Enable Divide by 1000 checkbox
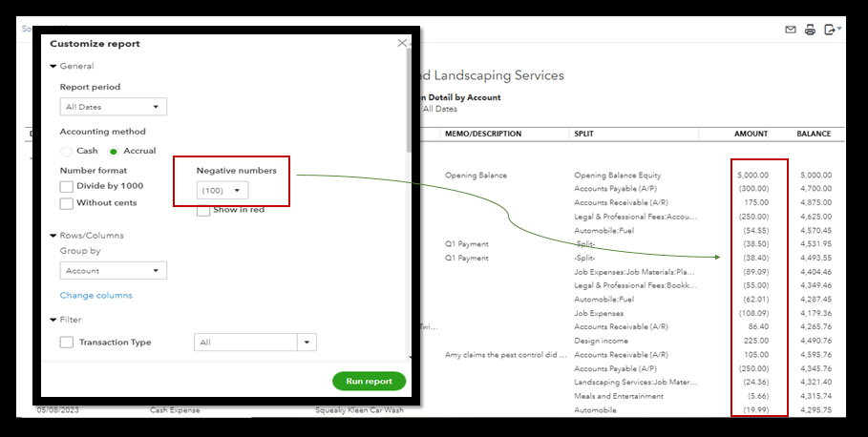This screenshot has width=868, height=437. (x=67, y=186)
